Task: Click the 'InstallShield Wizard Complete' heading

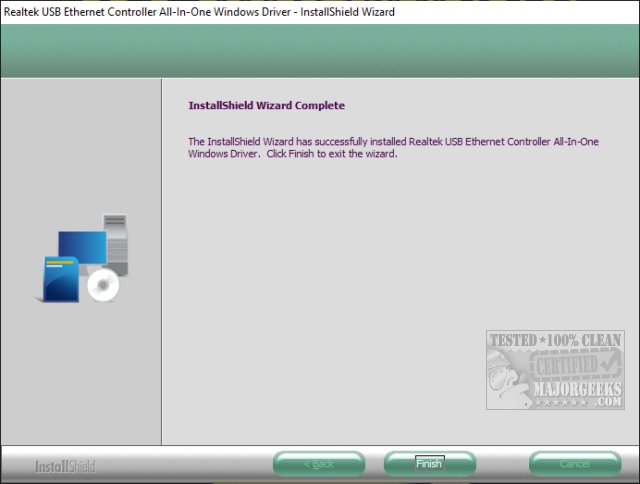Action: (267, 105)
